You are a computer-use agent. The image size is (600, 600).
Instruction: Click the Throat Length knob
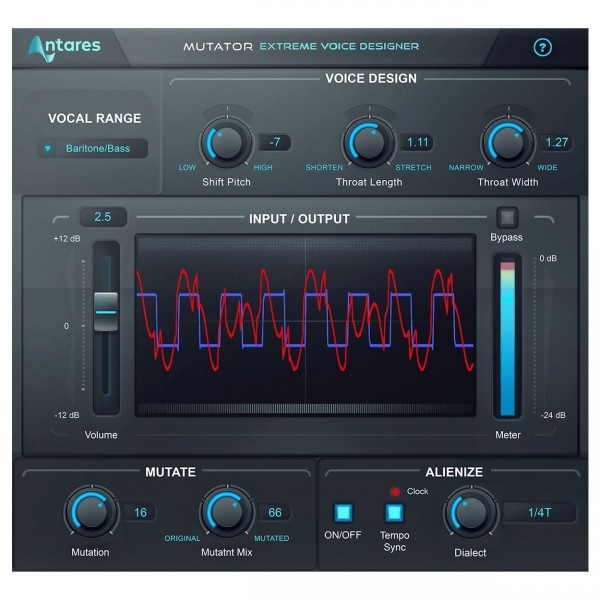click(368, 142)
